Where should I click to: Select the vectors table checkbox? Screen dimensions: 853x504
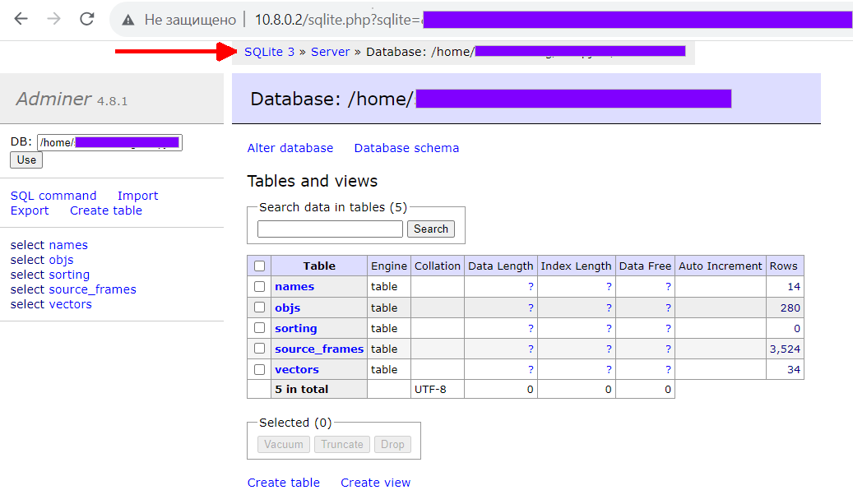260,370
